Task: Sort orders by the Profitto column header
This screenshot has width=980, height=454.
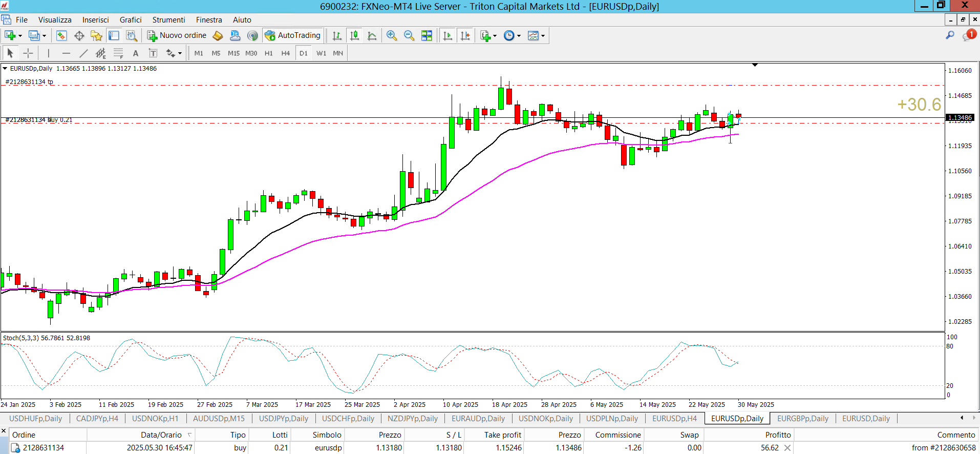Action: pyautogui.click(x=749, y=435)
